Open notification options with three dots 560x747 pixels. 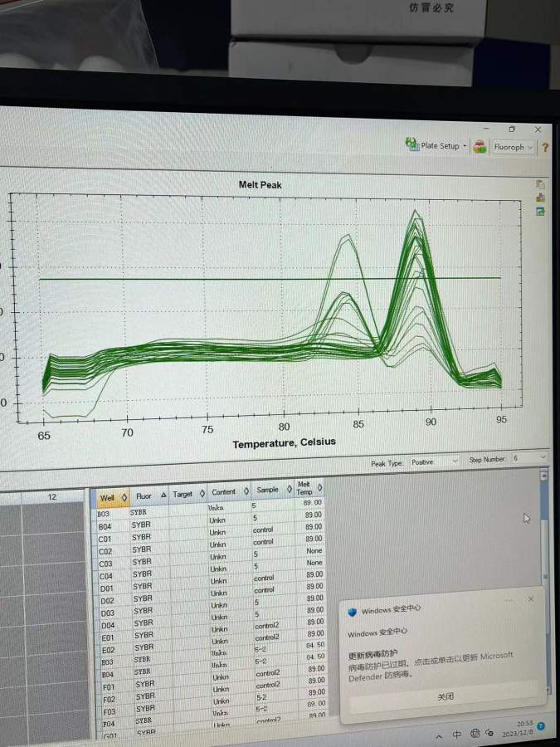click(509, 599)
